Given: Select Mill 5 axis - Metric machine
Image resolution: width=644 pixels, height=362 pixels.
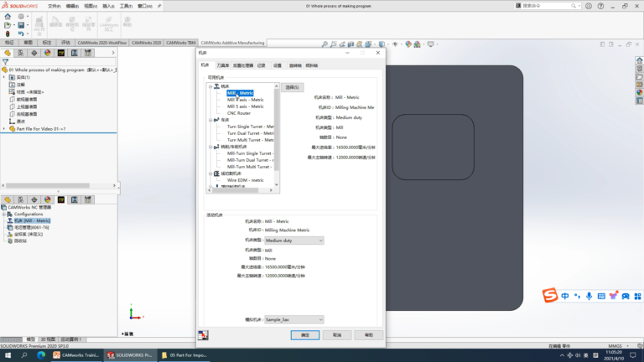Looking at the screenshot, I should 245,106.
